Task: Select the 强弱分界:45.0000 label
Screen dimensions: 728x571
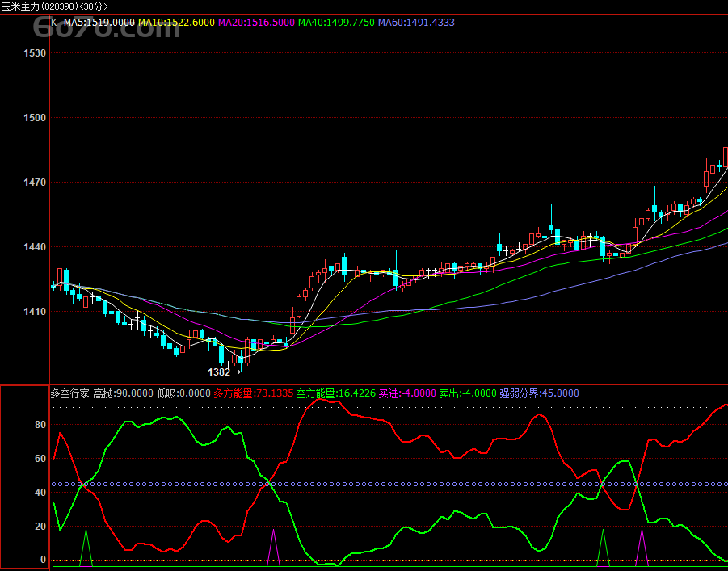Action: [x=539, y=393]
